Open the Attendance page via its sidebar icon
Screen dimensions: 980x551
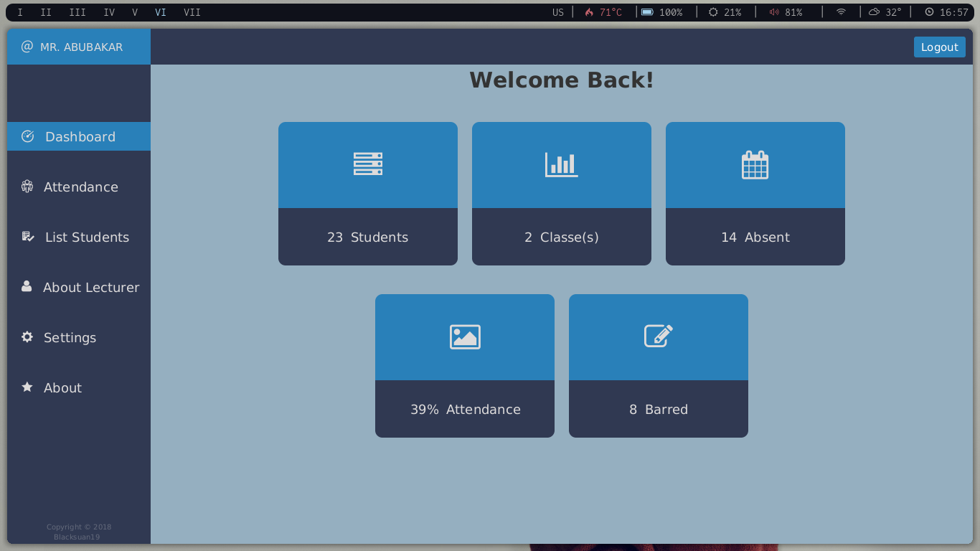point(26,187)
